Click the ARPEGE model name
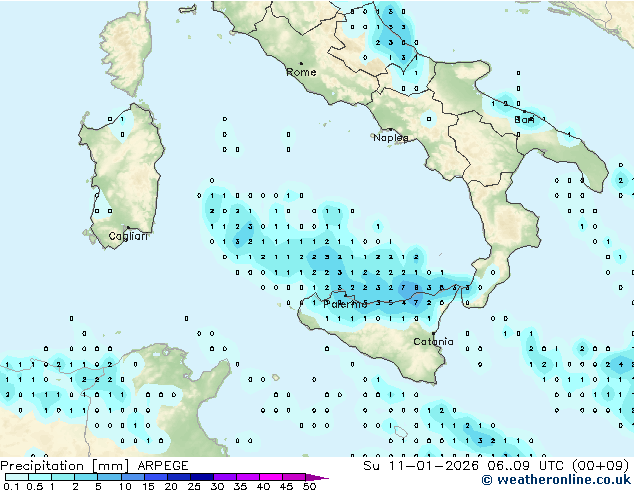Image resolution: width=634 pixels, height=490 pixels. pos(163,466)
